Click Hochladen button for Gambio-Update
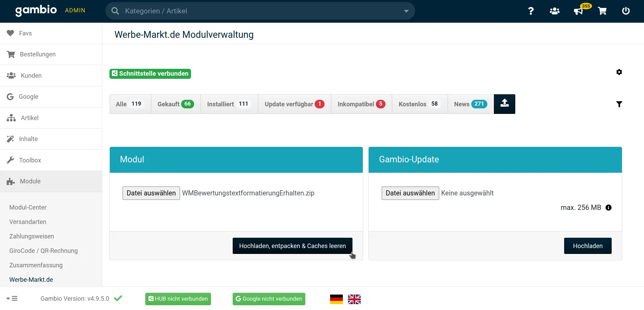Image resolution: width=644 pixels, height=310 pixels. [588, 246]
